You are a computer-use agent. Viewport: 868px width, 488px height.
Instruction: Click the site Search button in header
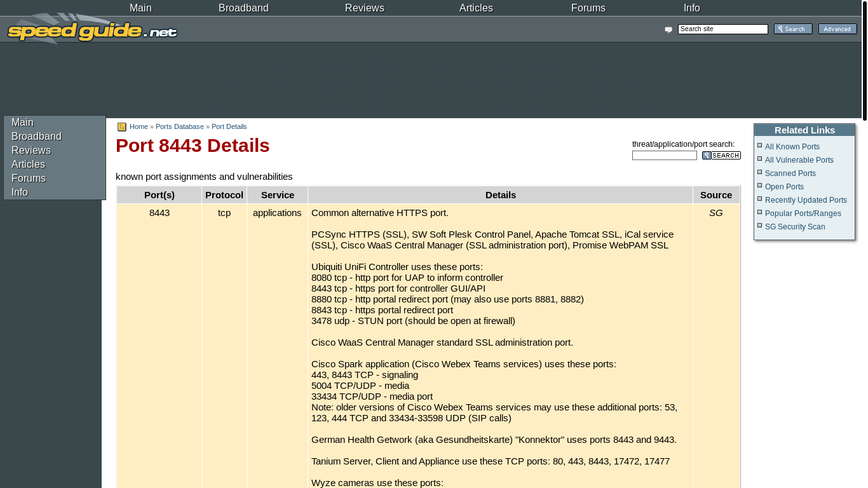792,29
